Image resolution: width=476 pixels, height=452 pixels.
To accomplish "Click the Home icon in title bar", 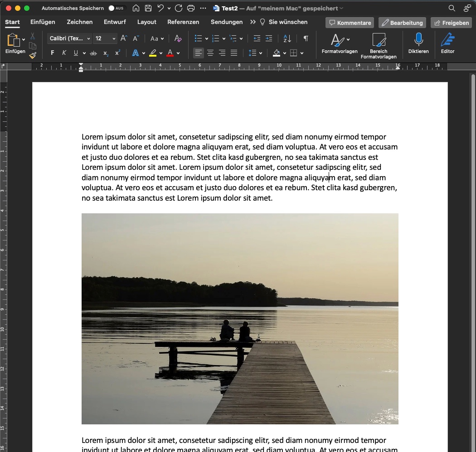I will click(x=136, y=8).
